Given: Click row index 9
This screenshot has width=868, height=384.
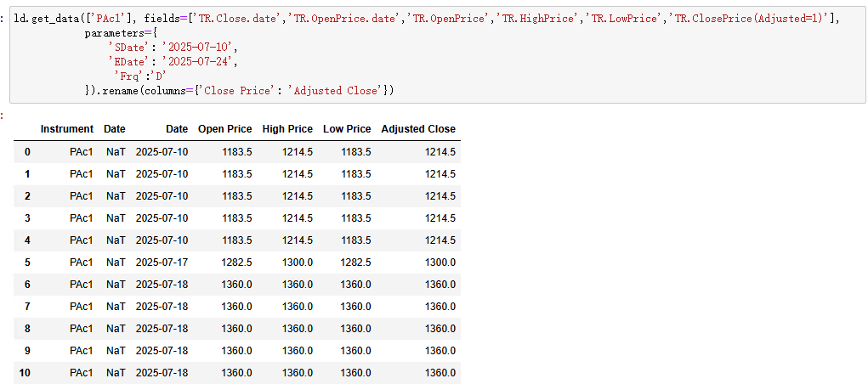Looking at the screenshot, I should 27,351.
